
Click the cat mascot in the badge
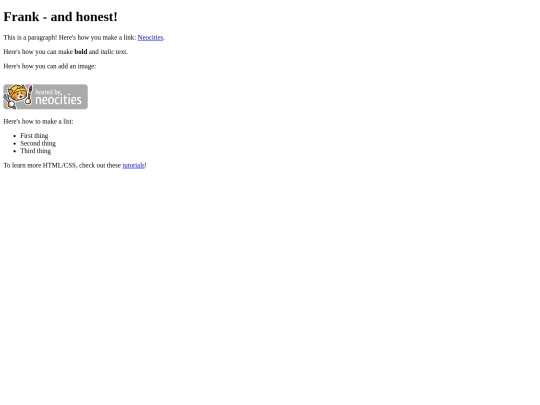pos(18,97)
